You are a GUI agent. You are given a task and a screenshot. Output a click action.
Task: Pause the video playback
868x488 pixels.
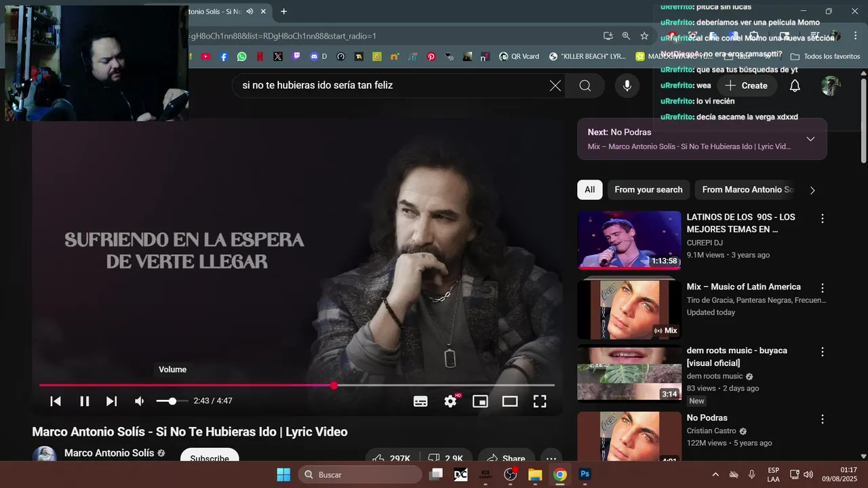85,401
